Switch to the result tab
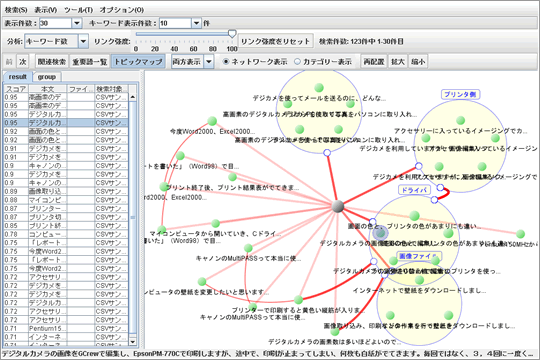Image resolution: width=540 pixels, height=360 pixels. click(x=18, y=76)
